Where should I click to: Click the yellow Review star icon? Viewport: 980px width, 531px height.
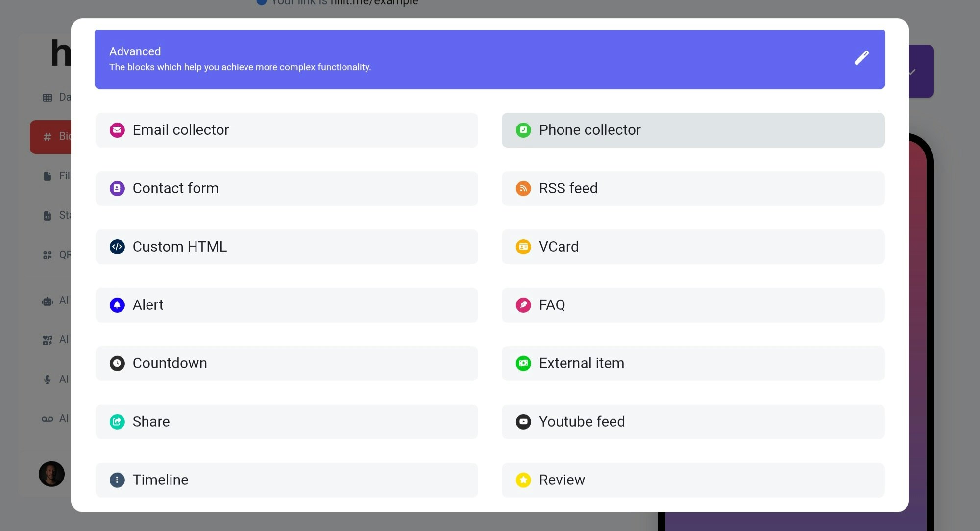[523, 480]
